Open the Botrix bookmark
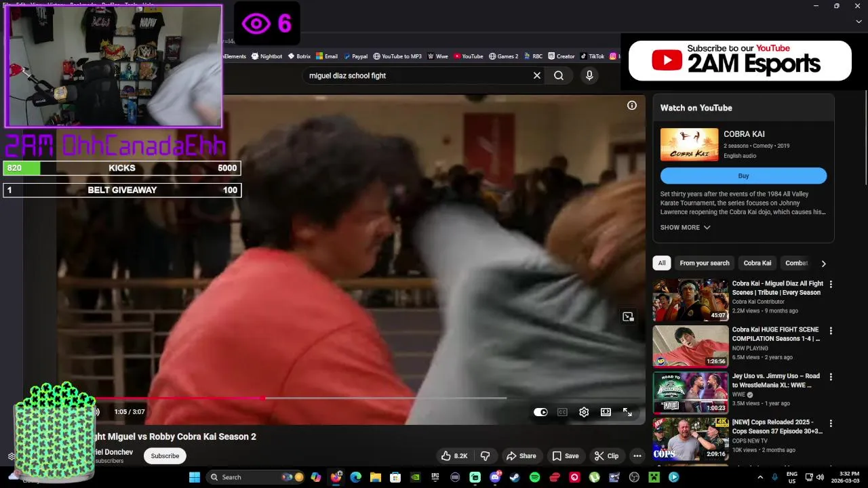868x488 pixels. tap(299, 56)
